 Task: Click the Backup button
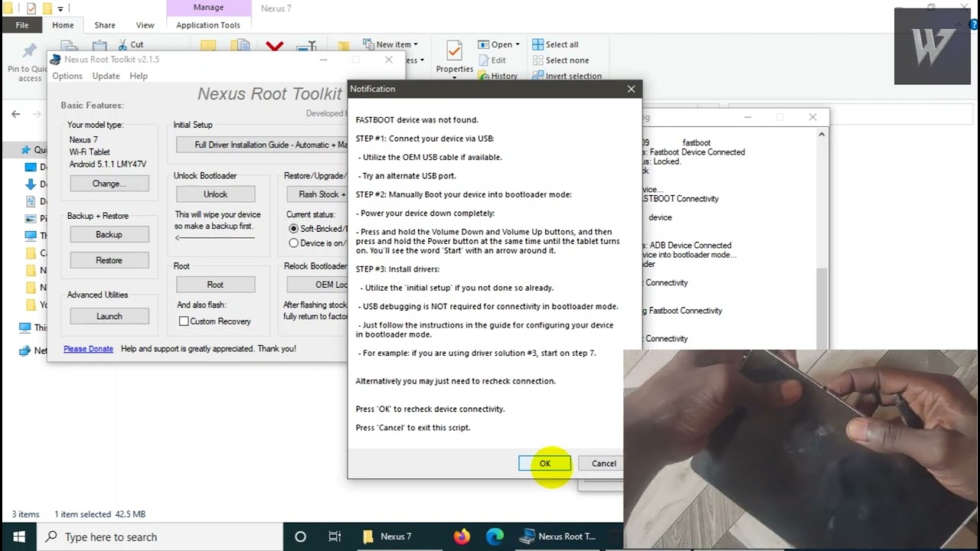(x=109, y=234)
